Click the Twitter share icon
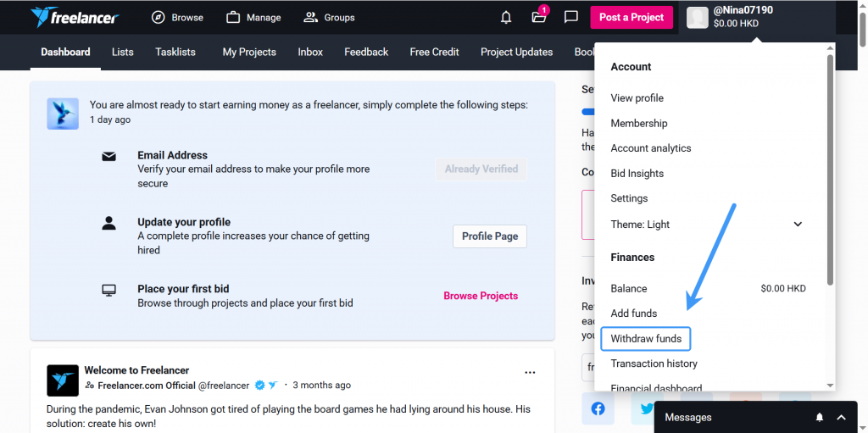868x433 pixels. (647, 408)
